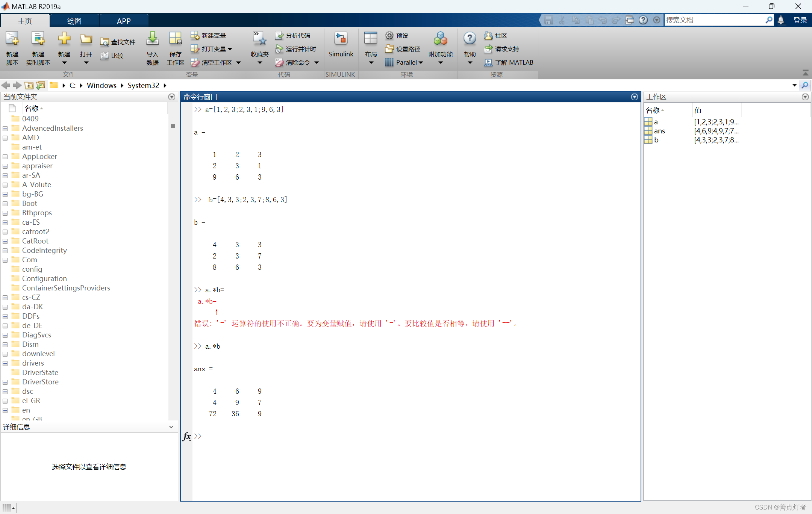Open the 附加功能 add-ons manager

click(440, 47)
